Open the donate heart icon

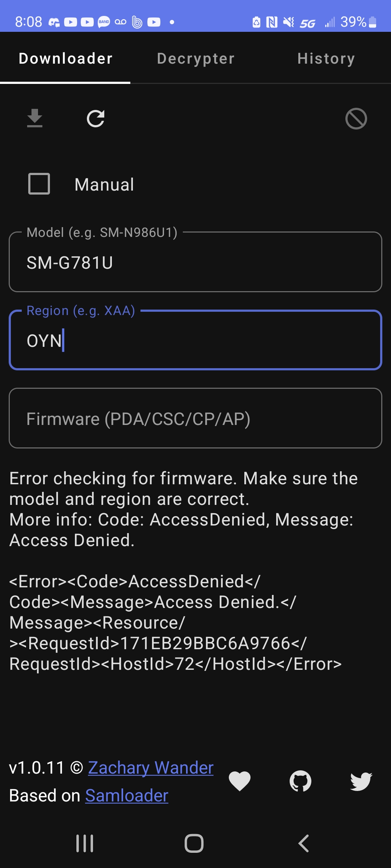[x=240, y=781]
